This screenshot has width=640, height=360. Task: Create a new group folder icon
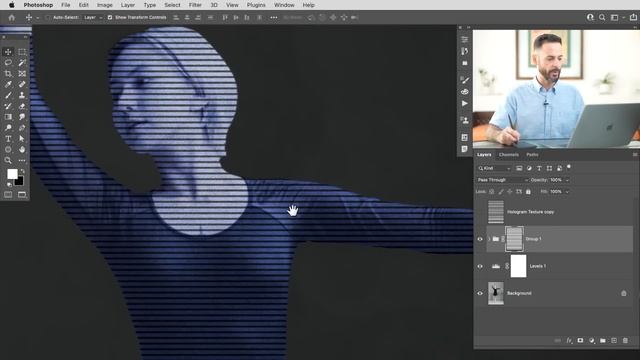[603, 340]
